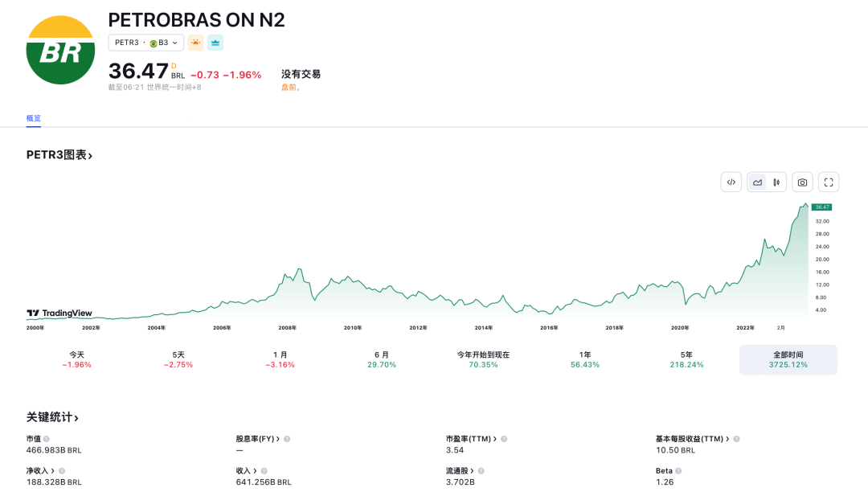The image size is (868, 500).
Task: Click the help icon next to 市值
Action: [x=47, y=439]
